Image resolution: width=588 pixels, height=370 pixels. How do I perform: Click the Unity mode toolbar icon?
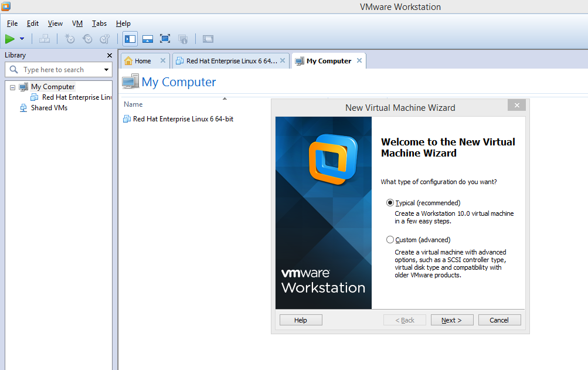point(183,39)
